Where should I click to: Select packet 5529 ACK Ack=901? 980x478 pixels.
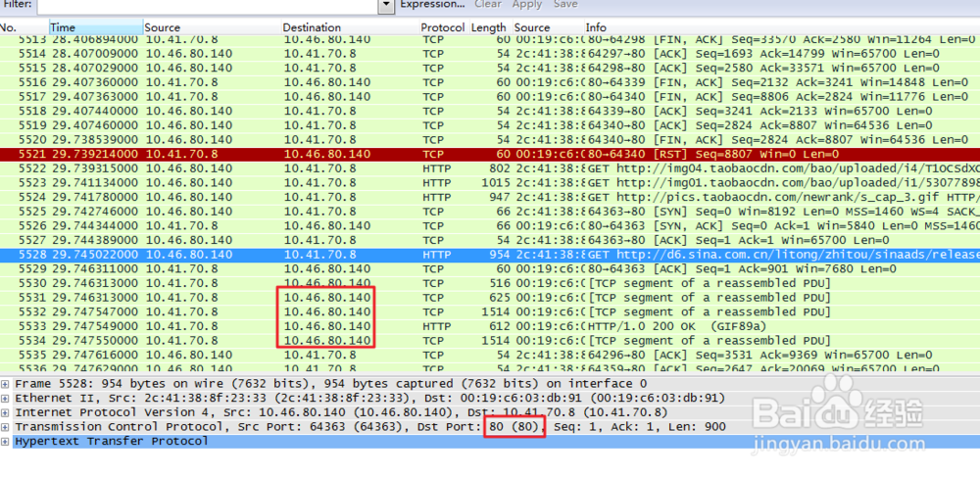[490, 268]
